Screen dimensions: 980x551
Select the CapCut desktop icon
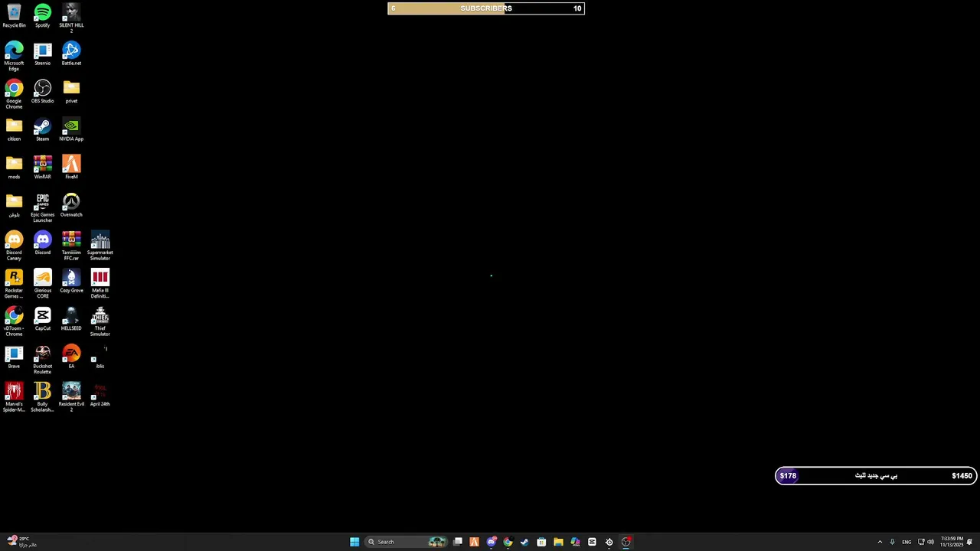point(42,319)
